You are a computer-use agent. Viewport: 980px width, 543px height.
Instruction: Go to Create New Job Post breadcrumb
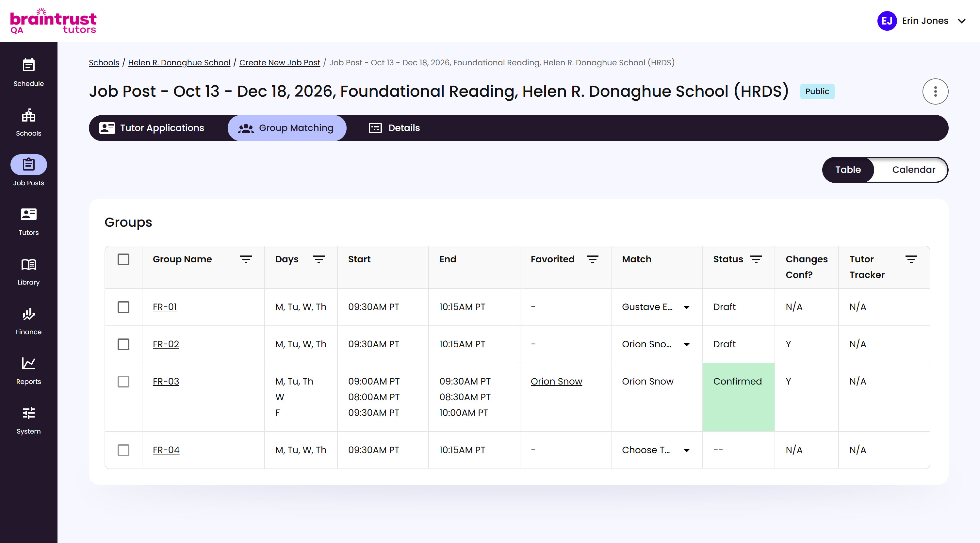(280, 63)
